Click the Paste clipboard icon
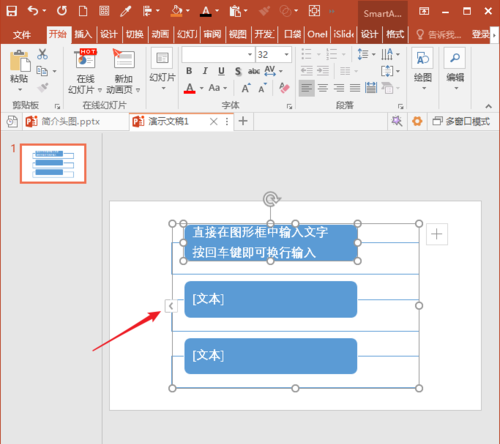The width and height of the screenshot is (500, 444). (x=19, y=61)
